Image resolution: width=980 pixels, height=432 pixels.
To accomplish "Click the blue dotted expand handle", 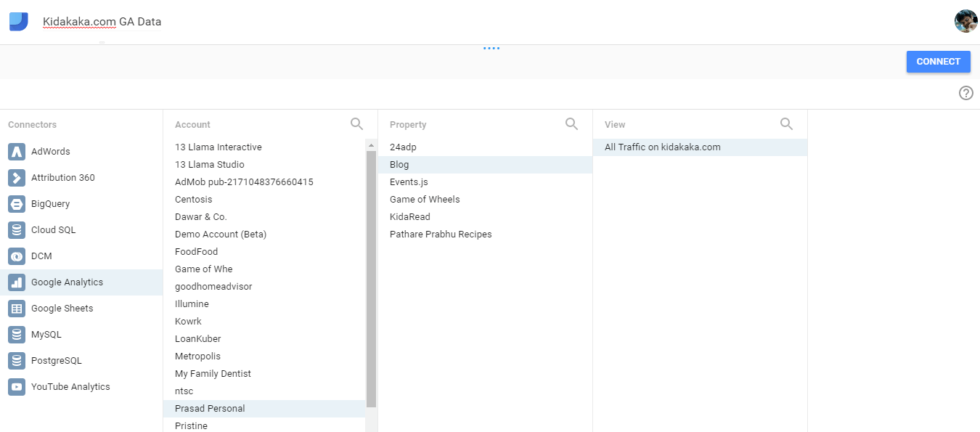I will (491, 49).
